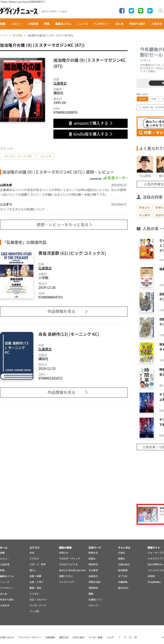Select the 作家 filter tab

pyautogui.click(x=154, y=99)
